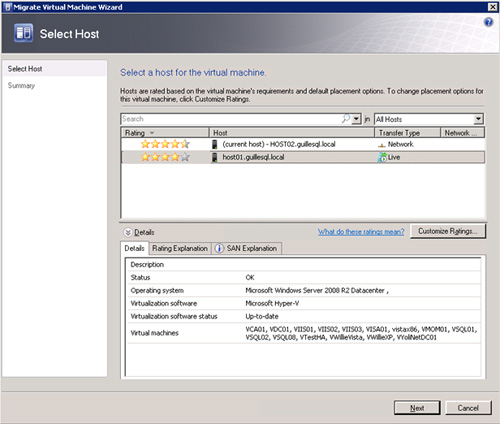Sort by the Network column header
The width and height of the screenshot is (500, 424).
[462, 133]
